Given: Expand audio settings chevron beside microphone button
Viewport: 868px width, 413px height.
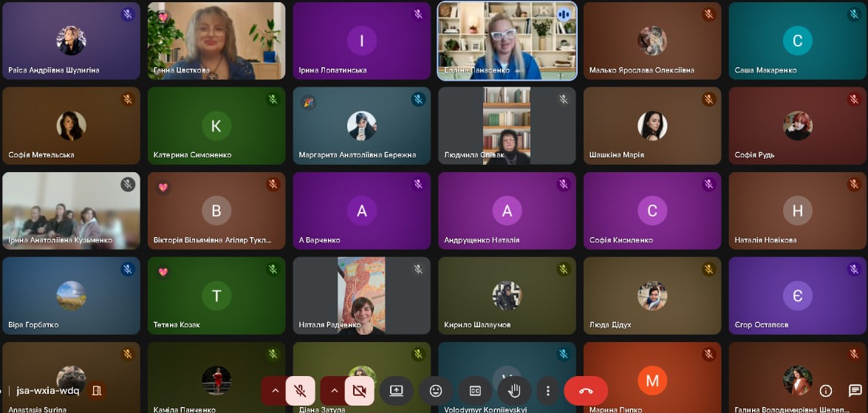Looking at the screenshot, I should (275, 391).
